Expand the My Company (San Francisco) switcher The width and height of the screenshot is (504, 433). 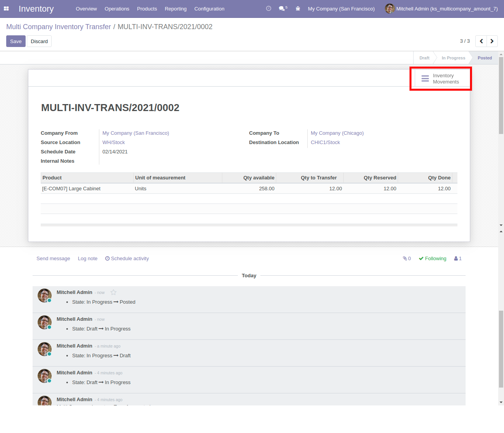tap(341, 9)
